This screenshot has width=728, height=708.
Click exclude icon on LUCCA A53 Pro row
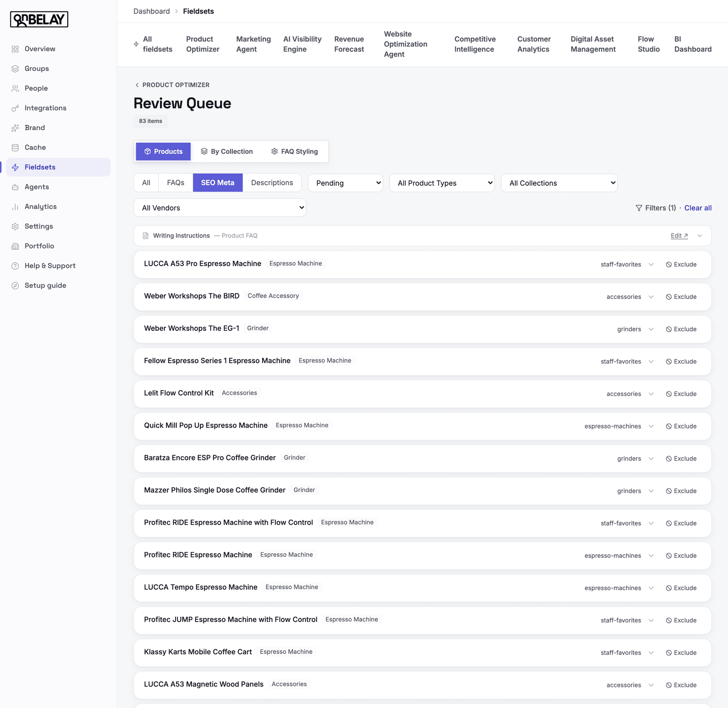tap(669, 264)
